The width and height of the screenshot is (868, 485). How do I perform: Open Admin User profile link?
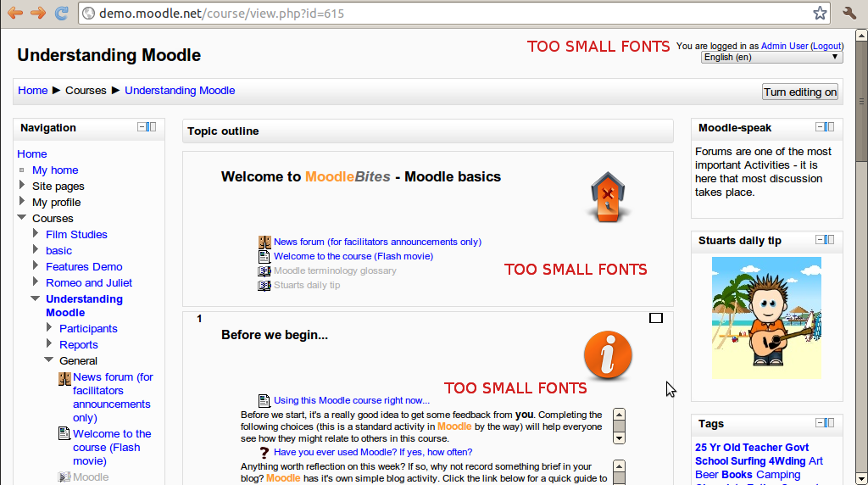point(784,46)
